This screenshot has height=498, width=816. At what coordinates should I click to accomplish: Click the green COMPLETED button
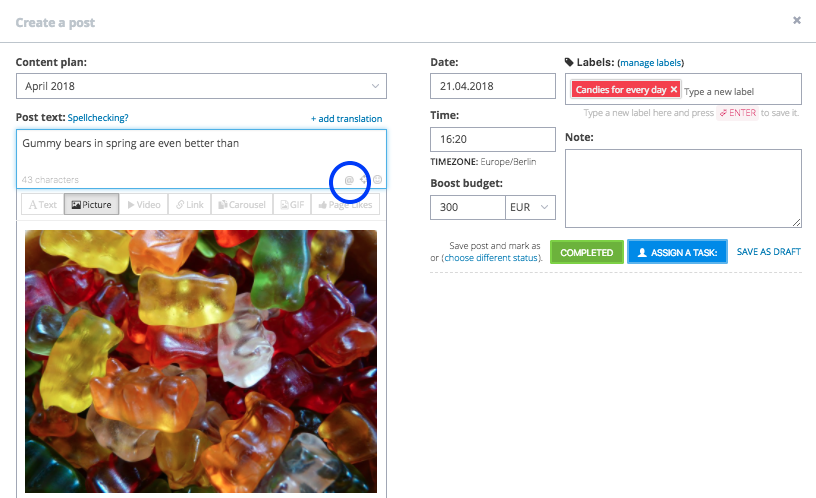pos(586,252)
